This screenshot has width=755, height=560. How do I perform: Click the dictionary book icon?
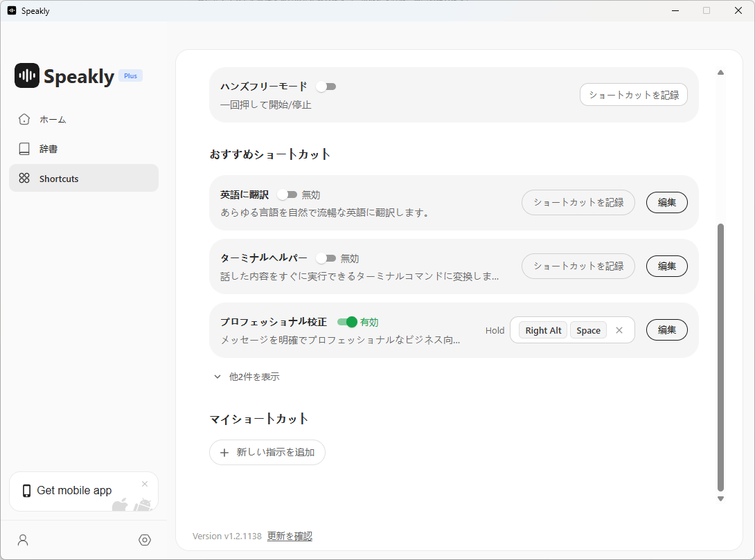point(24,149)
